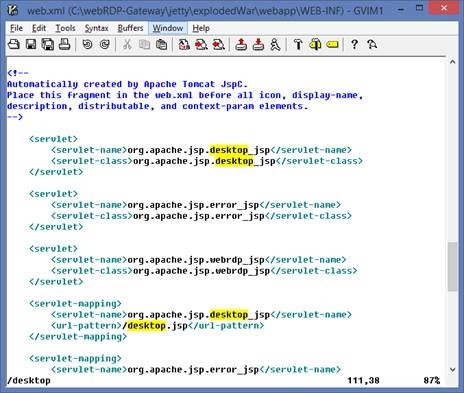This screenshot has width=464, height=393.
Task: Click the 'Automatically created by Apache Tomcat JspC.' line
Action: click(127, 84)
